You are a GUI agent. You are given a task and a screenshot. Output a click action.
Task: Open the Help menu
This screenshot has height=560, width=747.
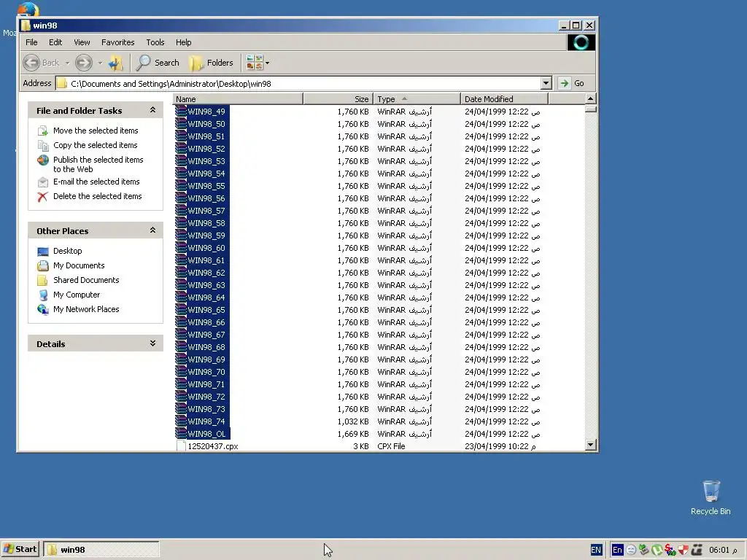pyautogui.click(x=183, y=42)
